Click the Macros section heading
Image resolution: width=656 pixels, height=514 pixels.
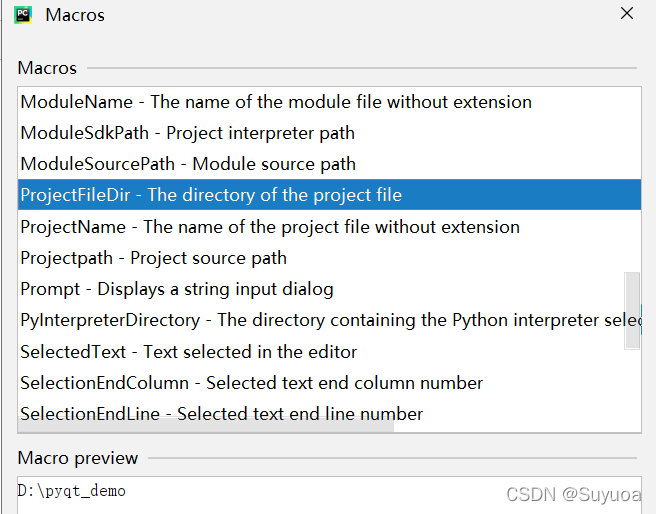48,68
